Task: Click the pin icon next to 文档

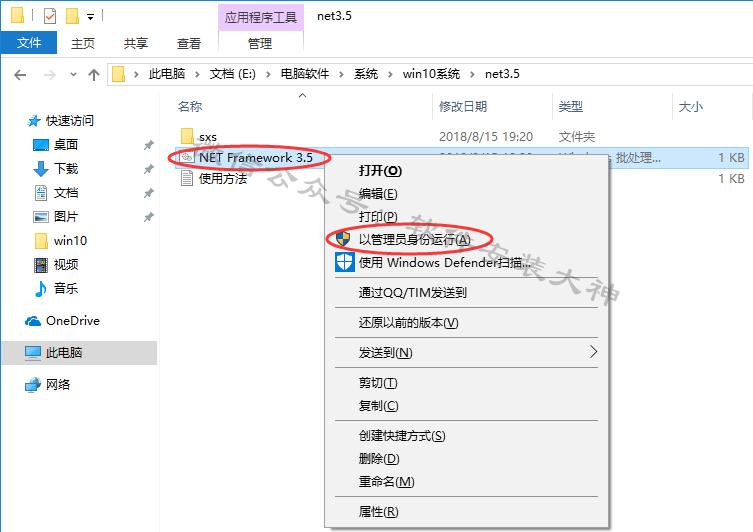Action: pos(149,193)
